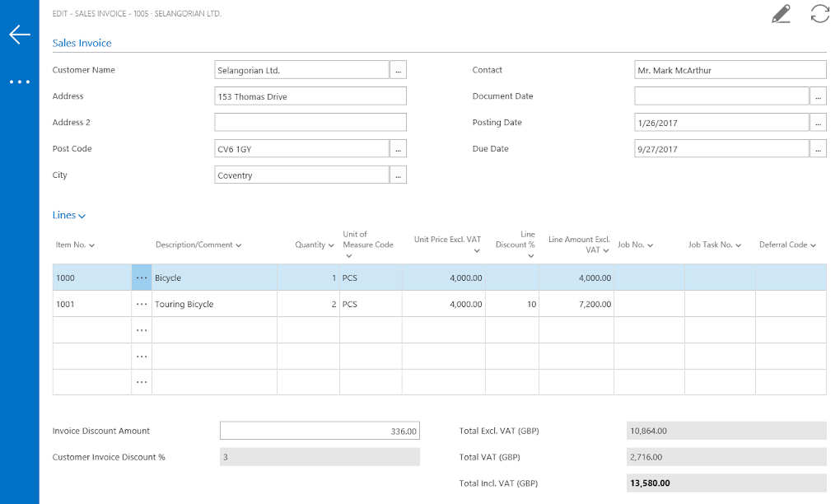The width and height of the screenshot is (840, 504).
Task: Collapse the Lines section chevron
Action: pos(80,215)
